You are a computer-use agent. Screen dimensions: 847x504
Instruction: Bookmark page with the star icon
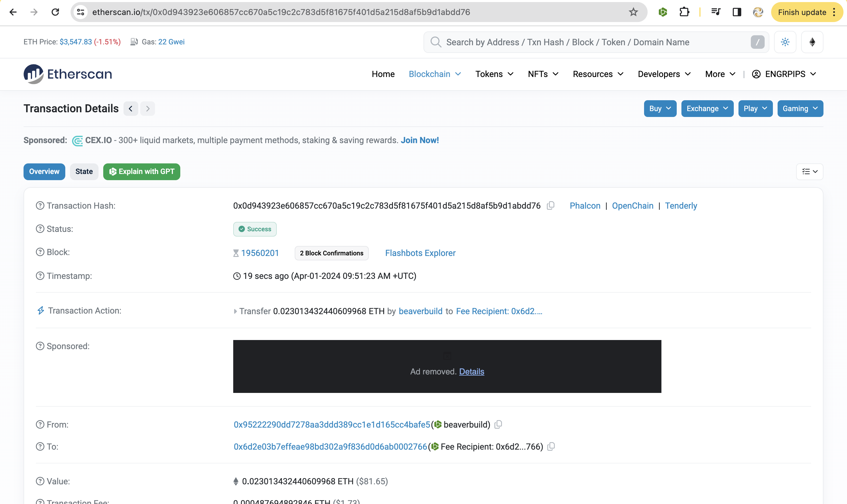pyautogui.click(x=633, y=12)
